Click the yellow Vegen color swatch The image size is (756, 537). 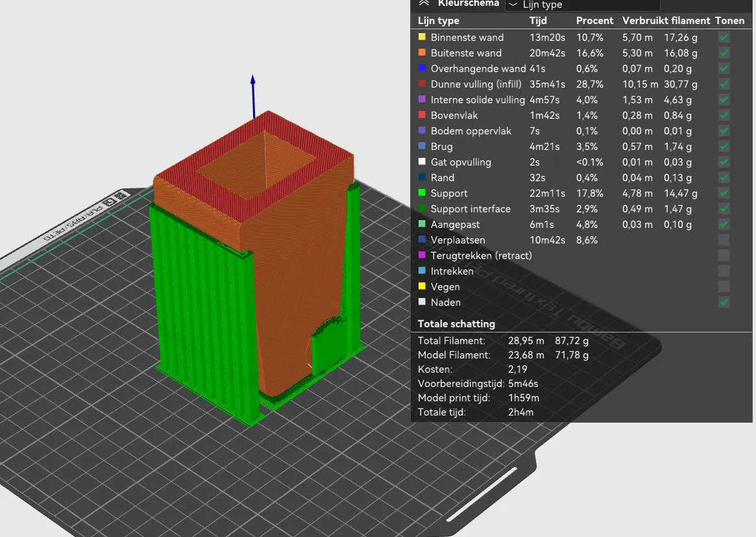pos(422,286)
